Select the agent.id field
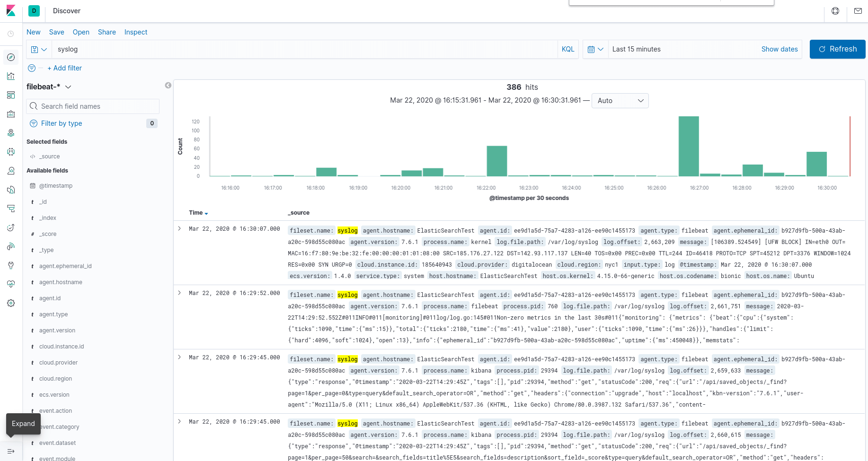Image resolution: width=868 pixels, height=461 pixels. [x=50, y=298]
